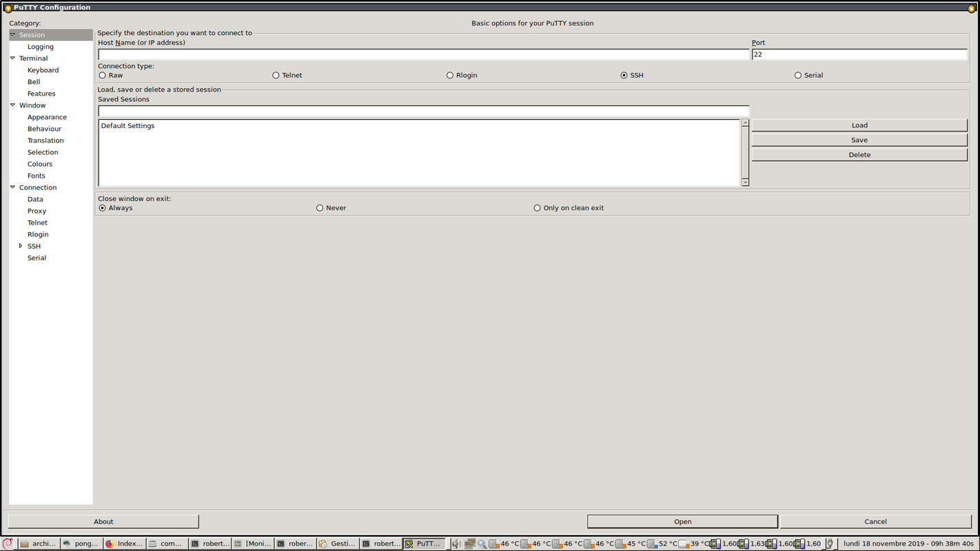Image resolution: width=980 pixels, height=551 pixels.
Task: Click the 39 °C temperature sensor
Action: [x=693, y=543]
